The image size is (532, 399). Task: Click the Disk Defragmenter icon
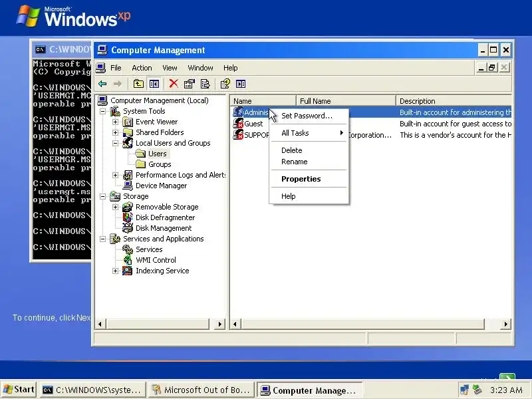pos(128,217)
